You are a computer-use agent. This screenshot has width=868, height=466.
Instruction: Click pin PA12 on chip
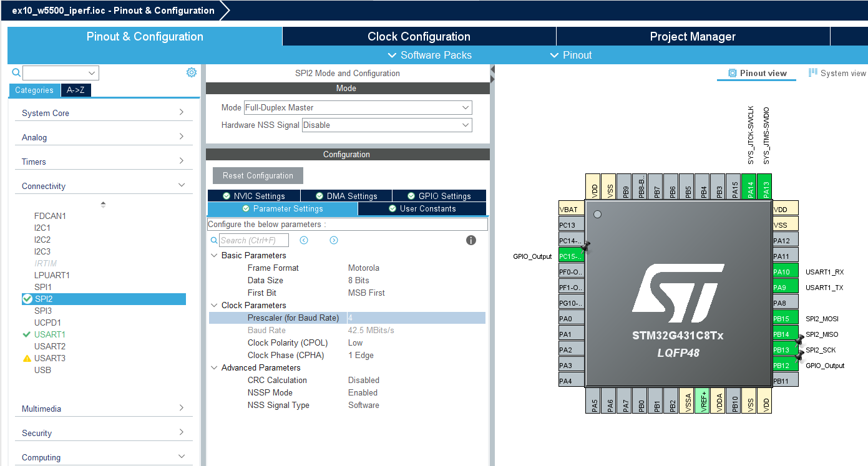click(786, 241)
